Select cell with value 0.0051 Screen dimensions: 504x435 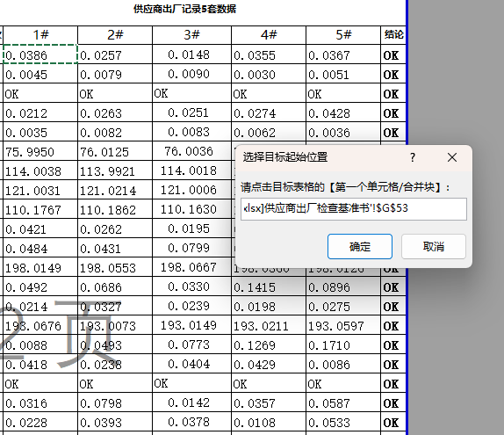tap(343, 74)
